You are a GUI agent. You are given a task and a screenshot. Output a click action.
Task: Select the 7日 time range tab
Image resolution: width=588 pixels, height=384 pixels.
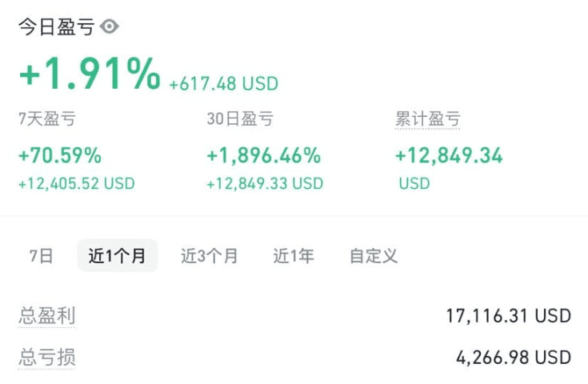click(42, 256)
